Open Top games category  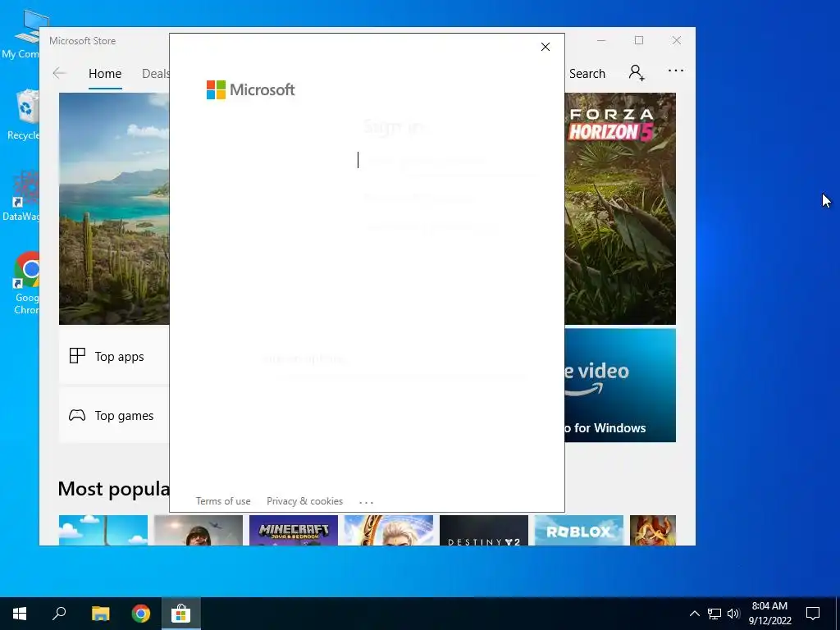(114, 415)
